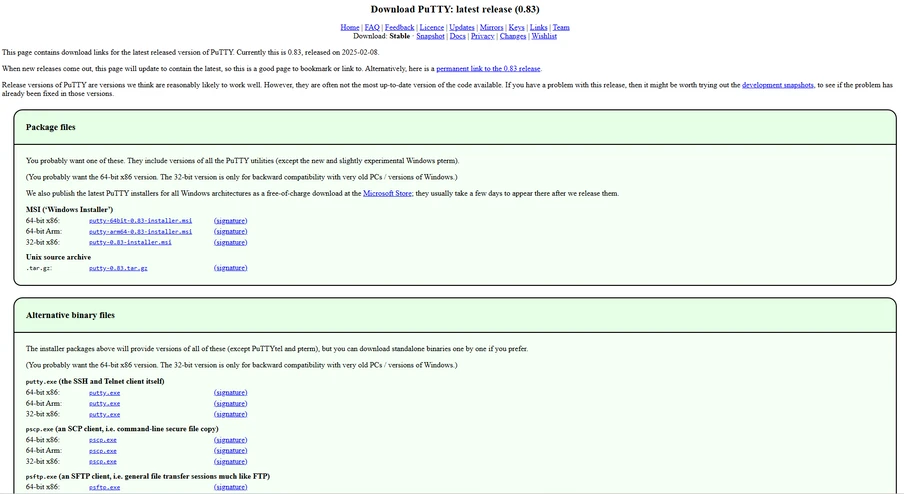Download the 64-bit x86 pscp.exe binary
This screenshot has height=494, width=904.
point(102,440)
